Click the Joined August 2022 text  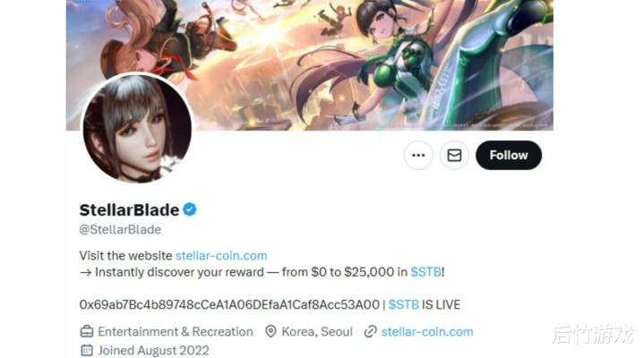pos(153,351)
